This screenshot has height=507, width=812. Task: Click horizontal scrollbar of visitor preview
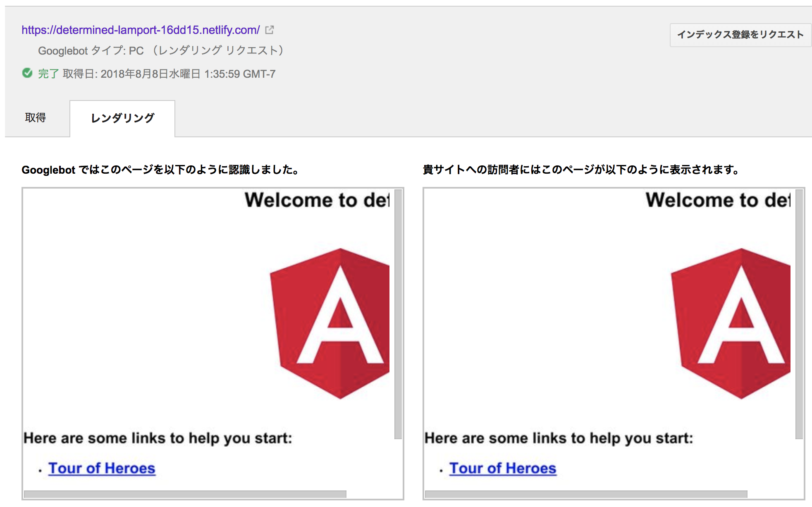[586, 494]
